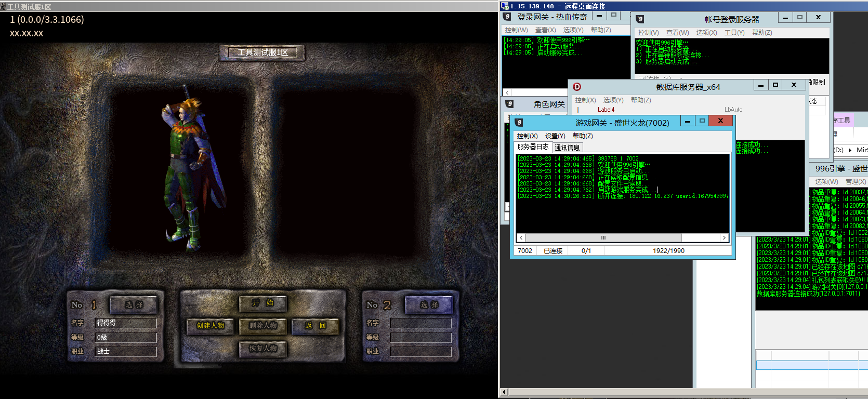Open 设置(Y) menu in 游戏网关 window
868x399 pixels.
click(555, 136)
